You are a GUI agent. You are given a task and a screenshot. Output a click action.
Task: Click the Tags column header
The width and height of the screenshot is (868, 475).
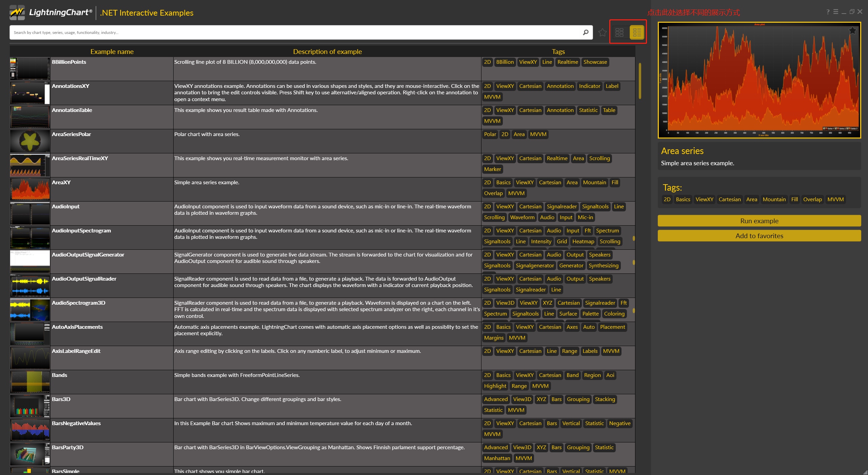click(558, 52)
